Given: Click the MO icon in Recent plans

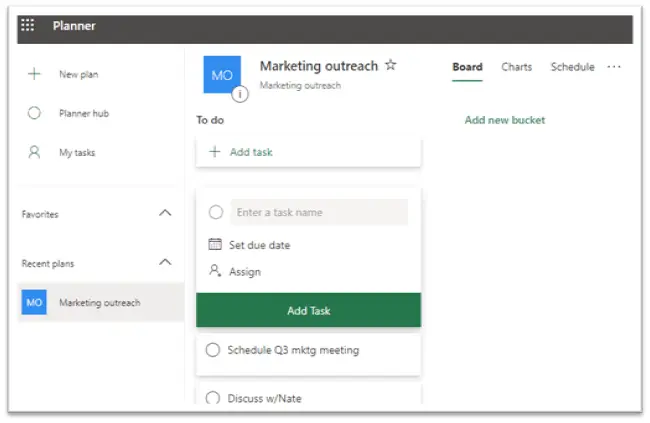Looking at the screenshot, I should coord(34,302).
